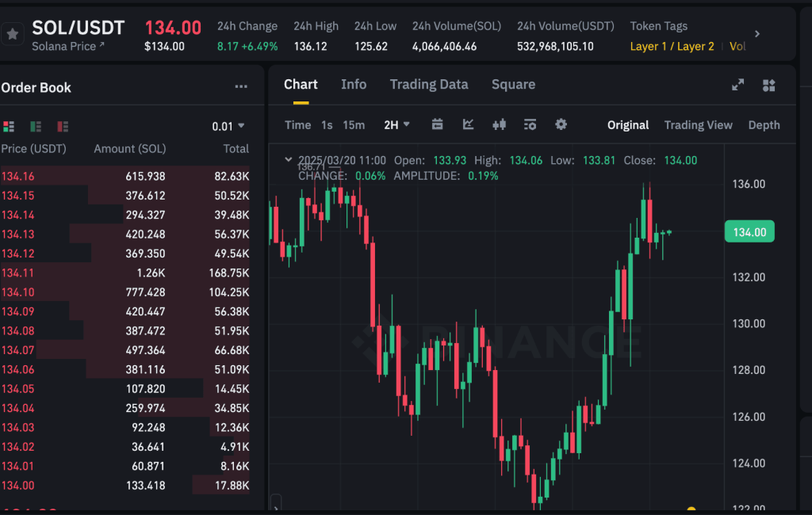Open the 0.01 price precision dropdown
Viewport: 812px width, 515px height.
[x=228, y=126]
